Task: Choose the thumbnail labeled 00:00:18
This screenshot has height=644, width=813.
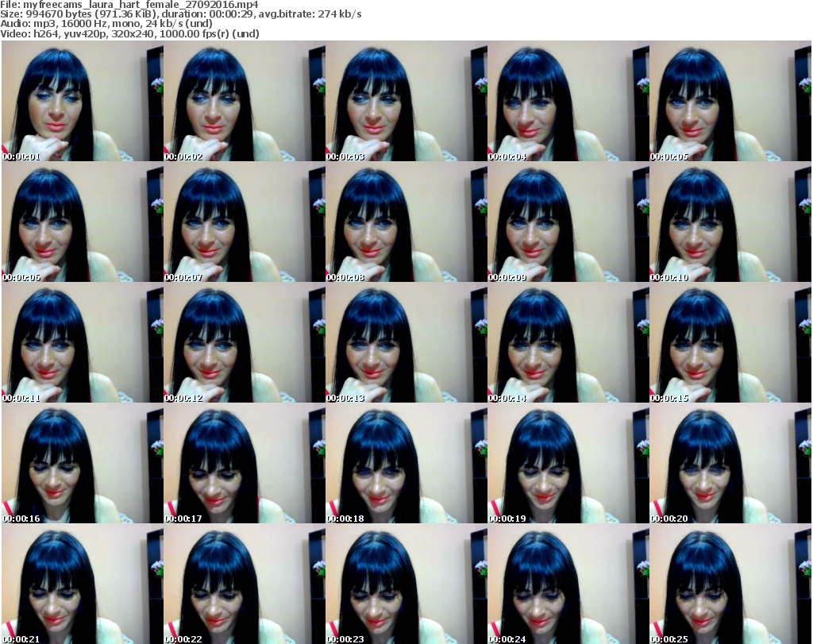Action: [406, 465]
